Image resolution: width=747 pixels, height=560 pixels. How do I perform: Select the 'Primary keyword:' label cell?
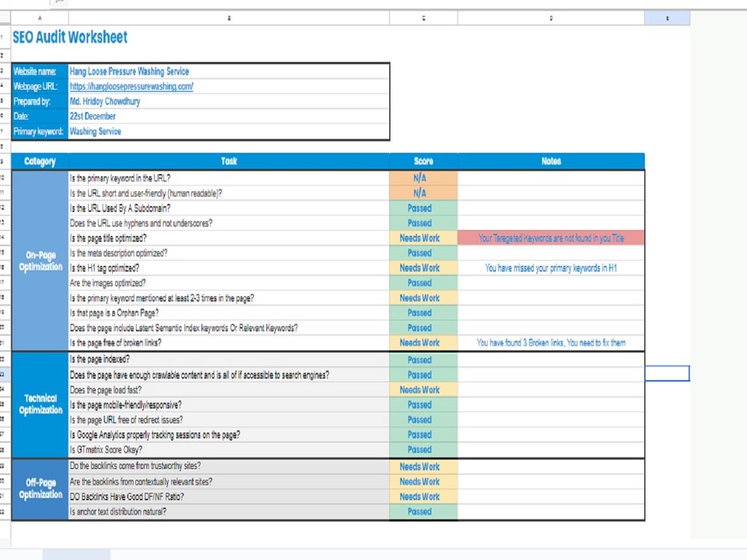[x=40, y=131]
